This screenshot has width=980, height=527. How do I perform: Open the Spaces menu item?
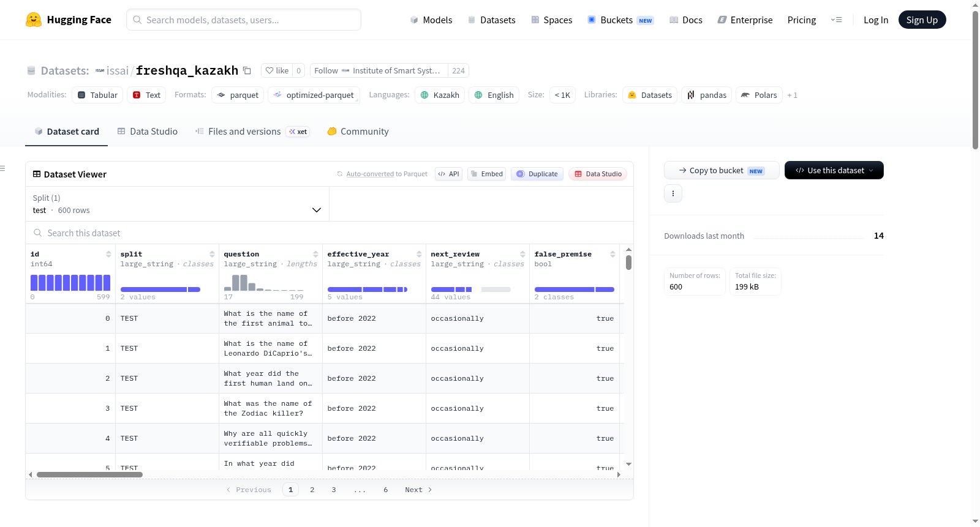tap(551, 20)
